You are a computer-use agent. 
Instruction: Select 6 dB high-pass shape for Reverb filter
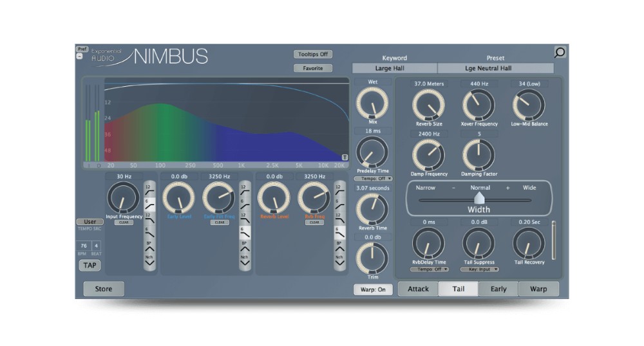339,204
